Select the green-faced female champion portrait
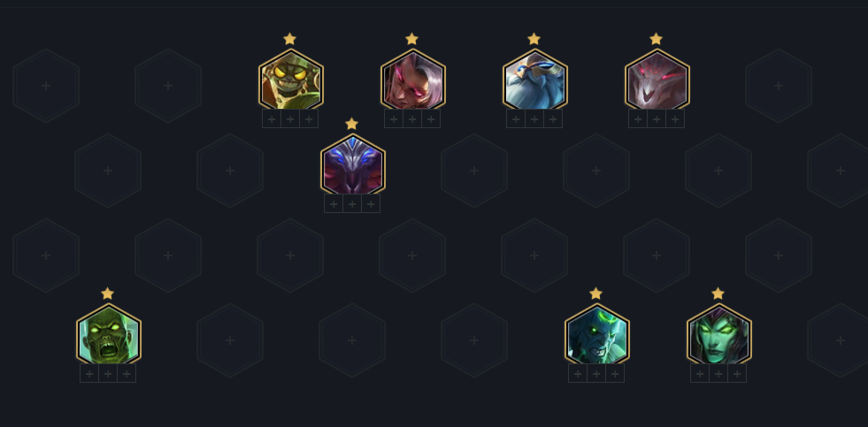The width and height of the screenshot is (868, 427). (x=718, y=335)
